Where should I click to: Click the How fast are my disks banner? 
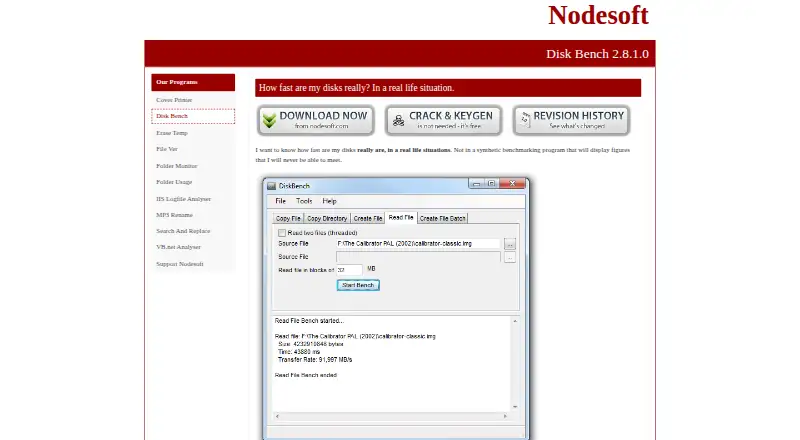(448, 88)
